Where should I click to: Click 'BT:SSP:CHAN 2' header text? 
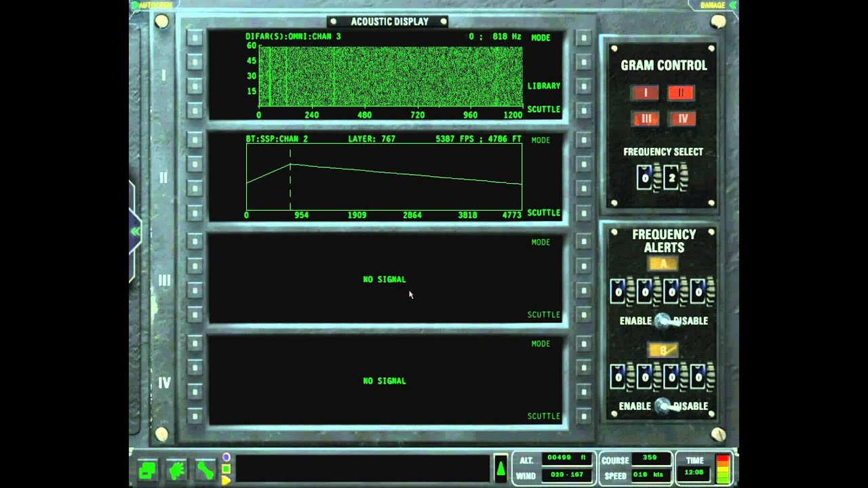tap(277, 139)
